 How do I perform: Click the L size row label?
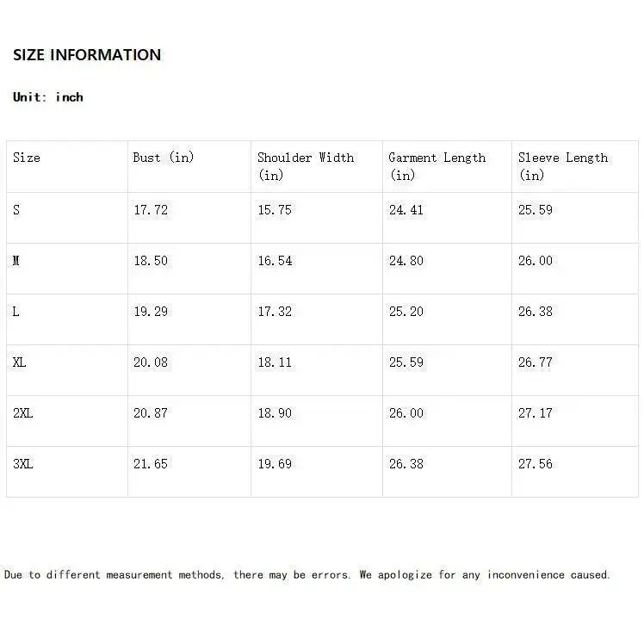pos(16,312)
